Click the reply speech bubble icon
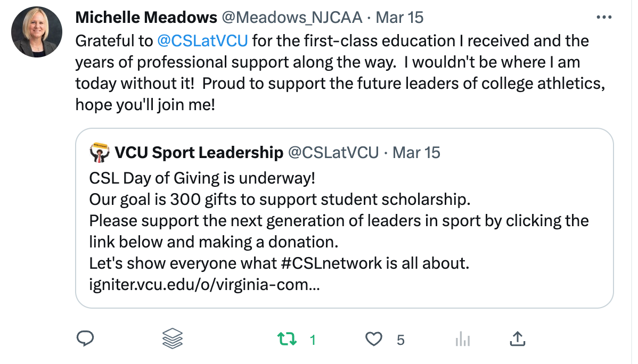 85,338
